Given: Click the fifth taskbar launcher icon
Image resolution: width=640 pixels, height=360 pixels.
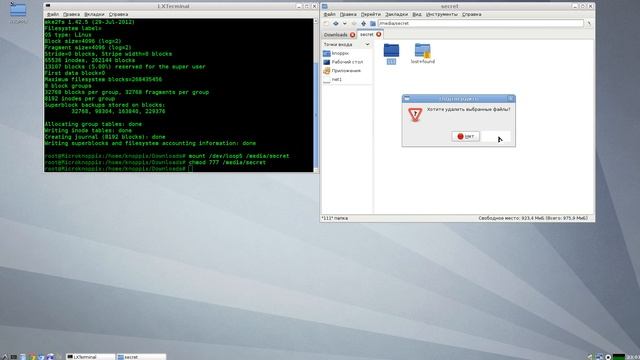Looking at the screenshot, I should tap(41, 357).
